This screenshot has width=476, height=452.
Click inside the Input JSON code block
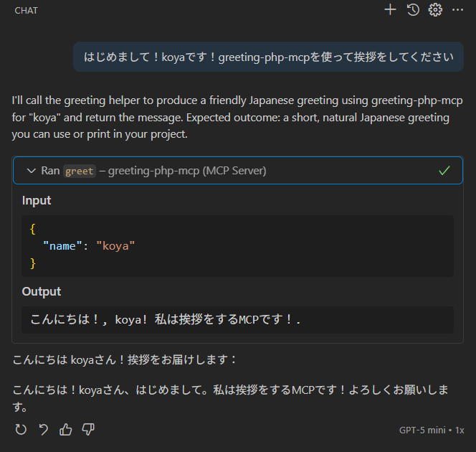[237, 246]
